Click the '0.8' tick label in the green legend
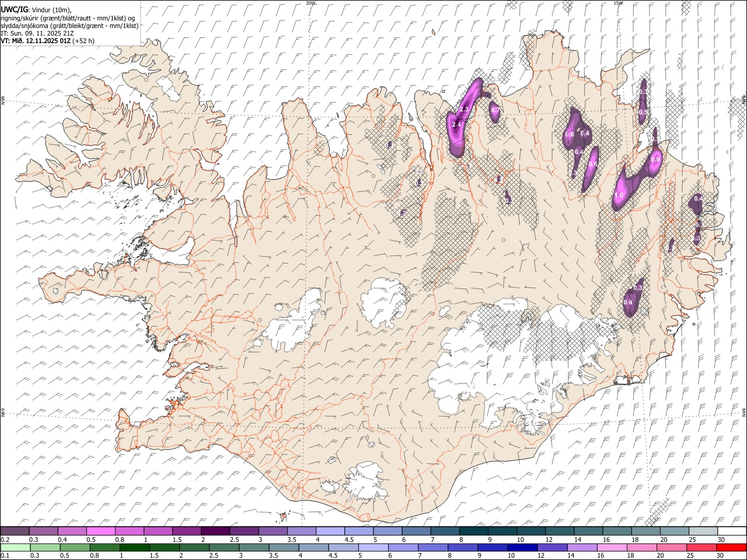Screen dimensions: 747x560 point(95,555)
